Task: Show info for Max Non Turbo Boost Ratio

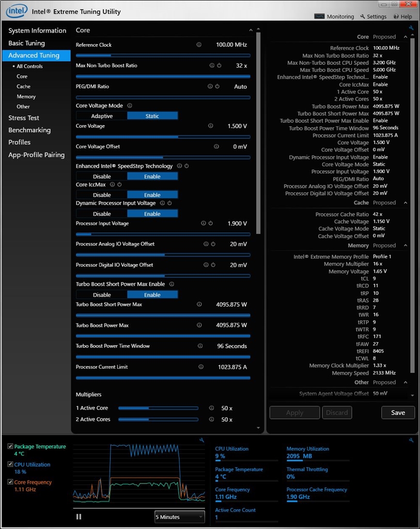Action: (212, 66)
